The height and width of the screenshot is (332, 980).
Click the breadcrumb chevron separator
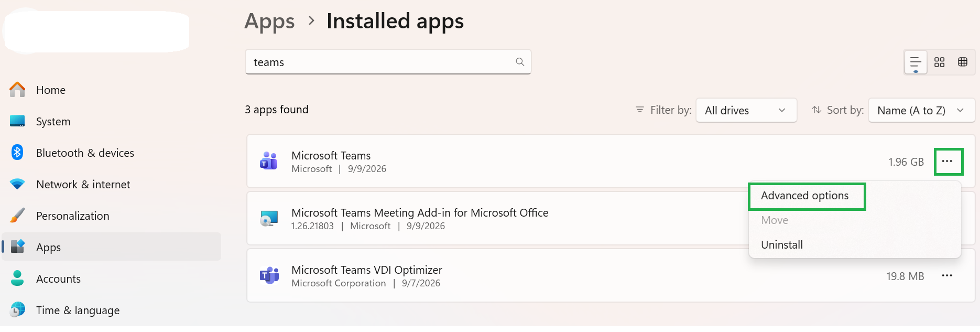tap(312, 20)
